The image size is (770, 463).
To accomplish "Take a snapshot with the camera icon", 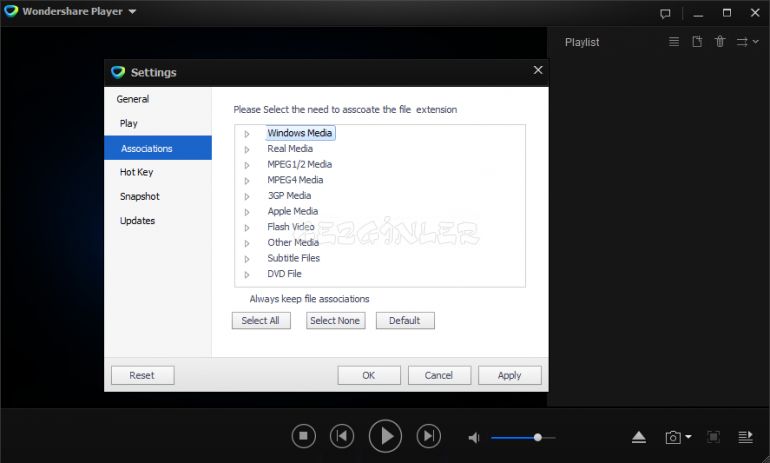I will tap(673, 437).
